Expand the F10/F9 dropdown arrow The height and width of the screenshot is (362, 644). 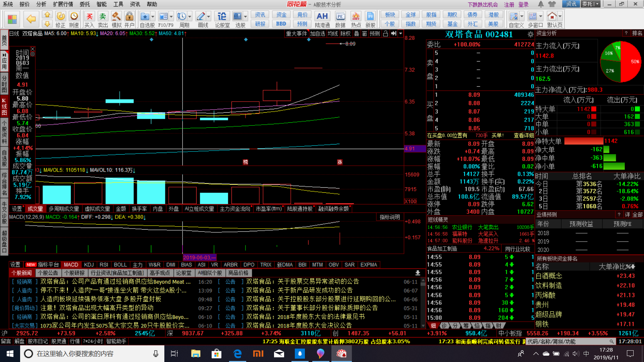[x=171, y=16]
